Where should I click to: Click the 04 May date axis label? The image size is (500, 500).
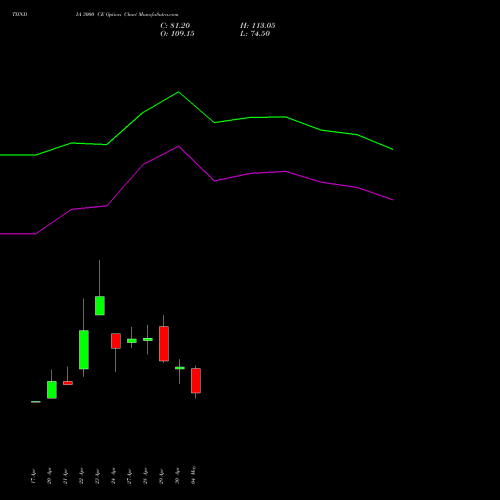[x=193, y=475]
